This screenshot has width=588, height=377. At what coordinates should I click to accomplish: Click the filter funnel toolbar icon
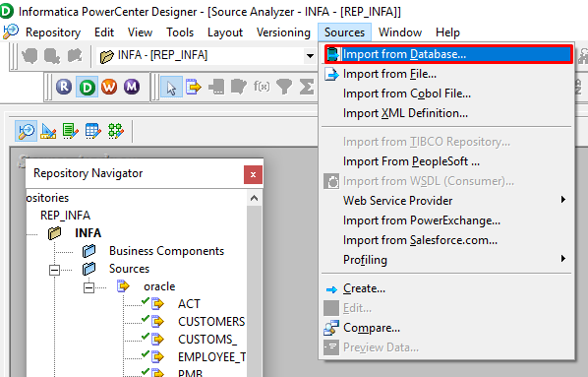(x=284, y=87)
